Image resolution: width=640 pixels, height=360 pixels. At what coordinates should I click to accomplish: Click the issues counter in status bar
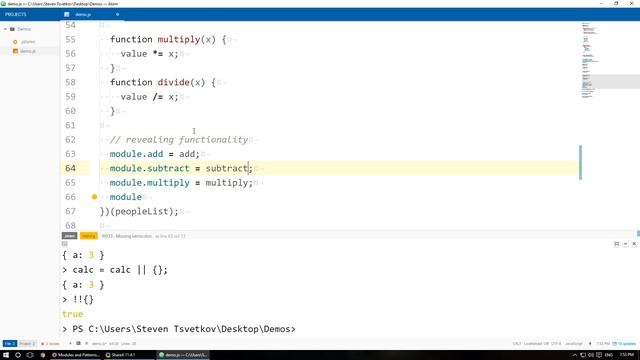click(x=50, y=344)
